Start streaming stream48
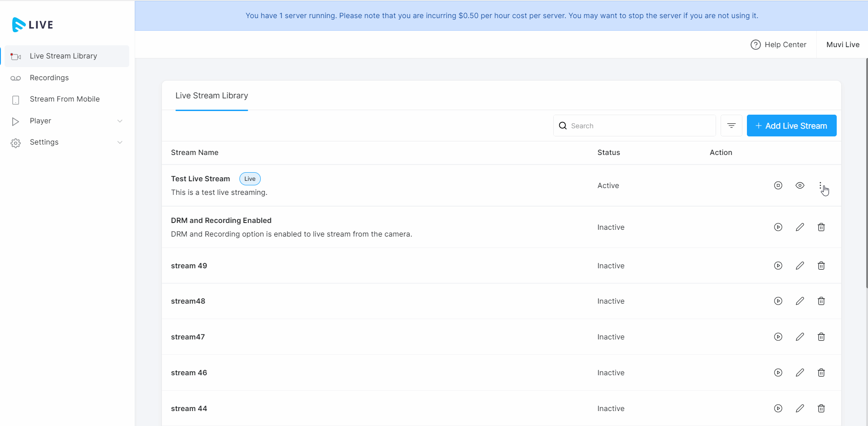This screenshot has width=868, height=426. (778, 301)
